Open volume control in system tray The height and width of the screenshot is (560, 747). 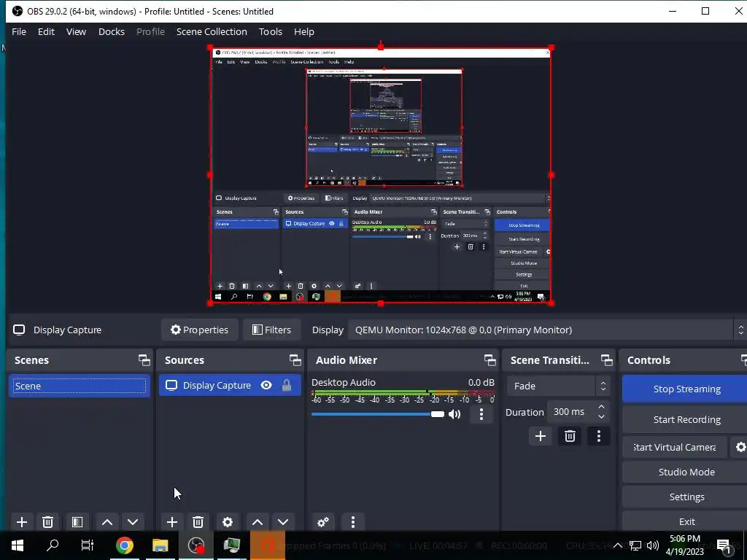coord(653,545)
